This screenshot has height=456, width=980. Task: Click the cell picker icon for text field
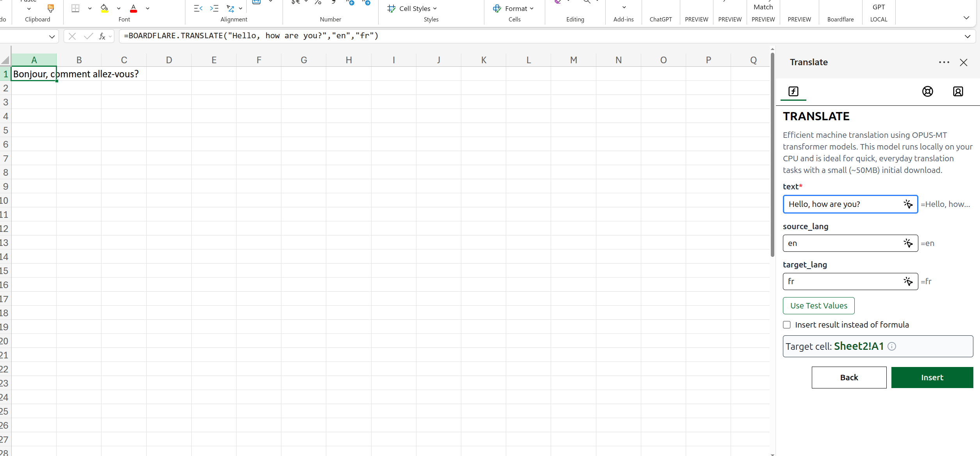[x=908, y=204]
